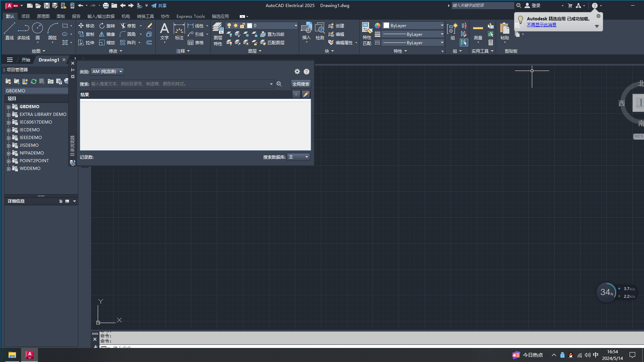Refresh the project list
Screen dimensions: 644x362
33,81
